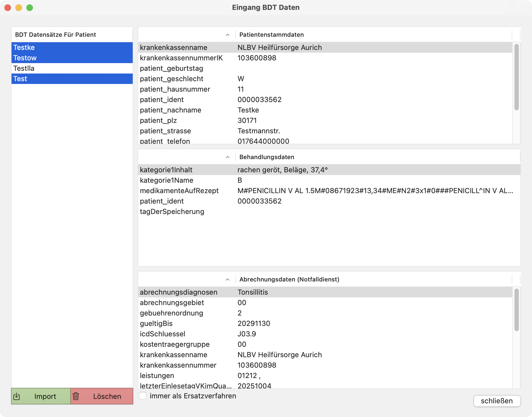
Task: Collapse the Patientenstammdaten section
Action: [227, 35]
